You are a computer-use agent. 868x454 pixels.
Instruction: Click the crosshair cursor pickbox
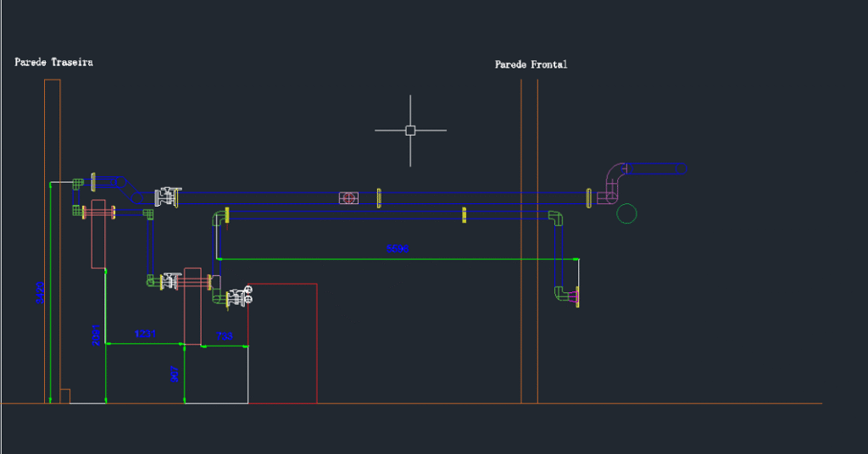(410, 130)
